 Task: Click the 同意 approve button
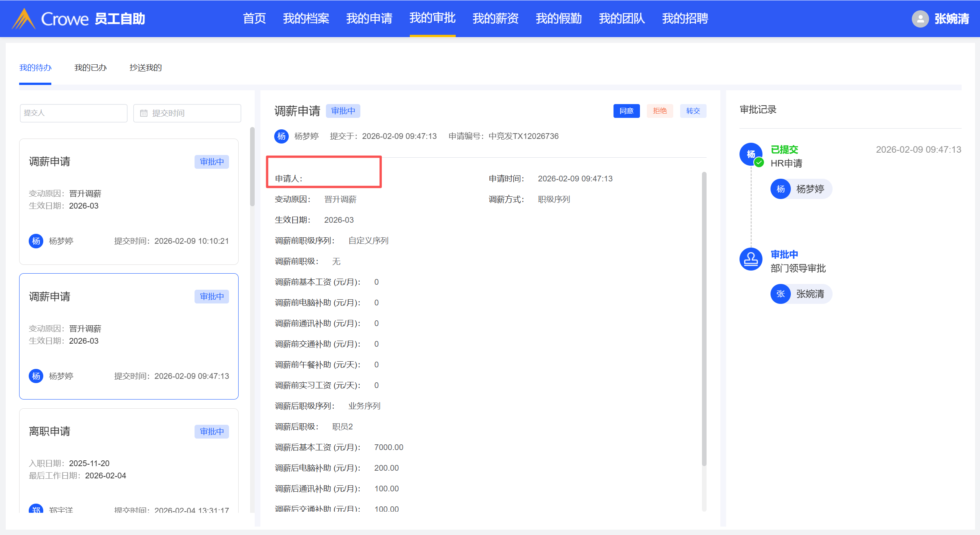[x=626, y=111]
